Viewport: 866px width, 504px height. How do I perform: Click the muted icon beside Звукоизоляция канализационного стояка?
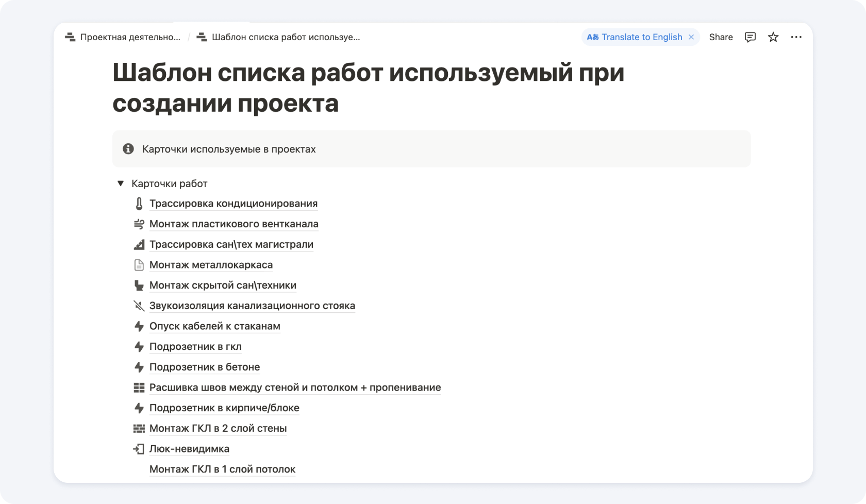[139, 306]
